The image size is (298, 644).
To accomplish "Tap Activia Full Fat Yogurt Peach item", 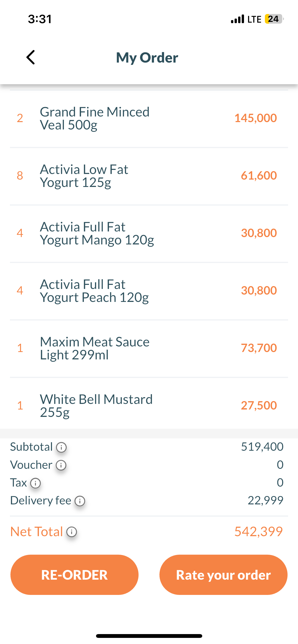I will click(x=94, y=291).
